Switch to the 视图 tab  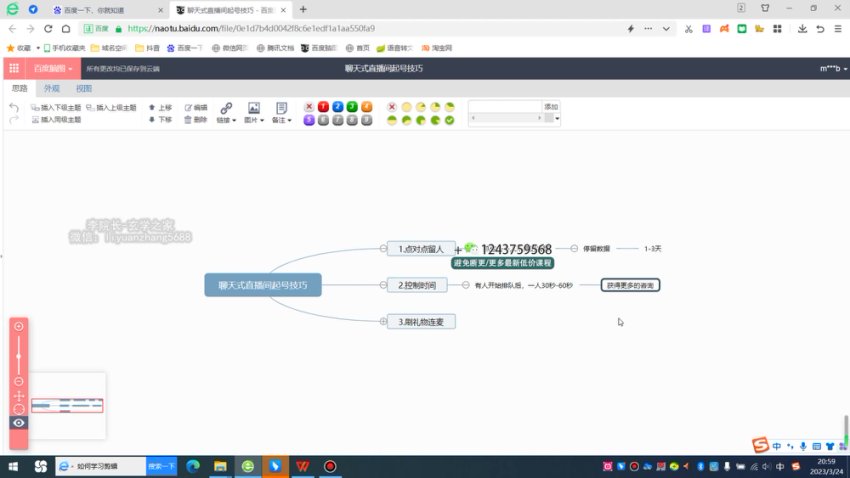pyautogui.click(x=84, y=89)
